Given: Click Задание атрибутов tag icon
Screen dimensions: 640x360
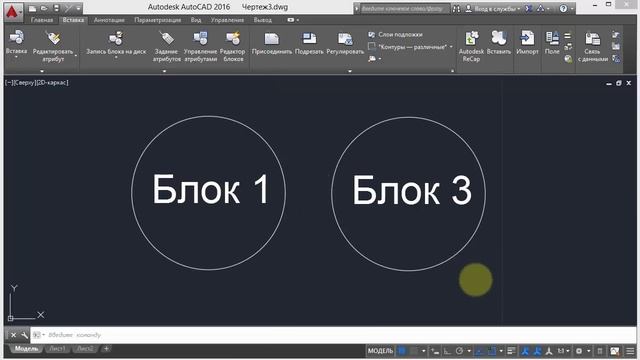Looking at the screenshot, I should (x=167, y=38).
